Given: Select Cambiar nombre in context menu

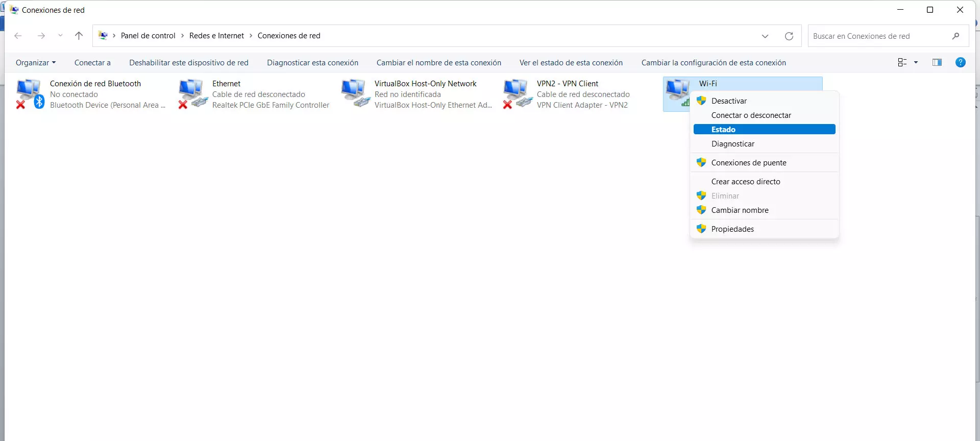Looking at the screenshot, I should (x=765, y=210).
